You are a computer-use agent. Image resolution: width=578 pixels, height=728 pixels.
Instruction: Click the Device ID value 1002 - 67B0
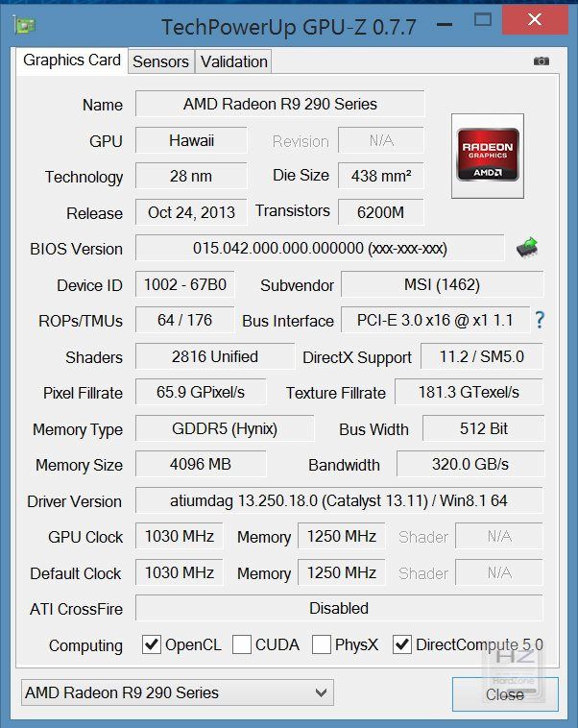tap(184, 284)
